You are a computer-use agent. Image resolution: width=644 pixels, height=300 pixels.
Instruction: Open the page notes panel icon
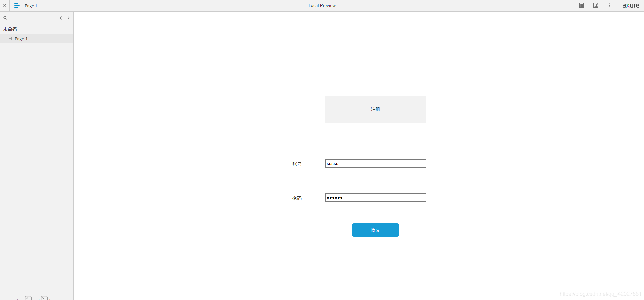coord(582,5)
